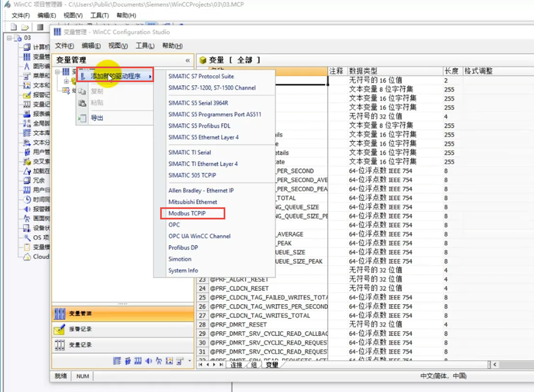Click the 数据类型 column header
This screenshot has height=392, width=534.
[395, 71]
